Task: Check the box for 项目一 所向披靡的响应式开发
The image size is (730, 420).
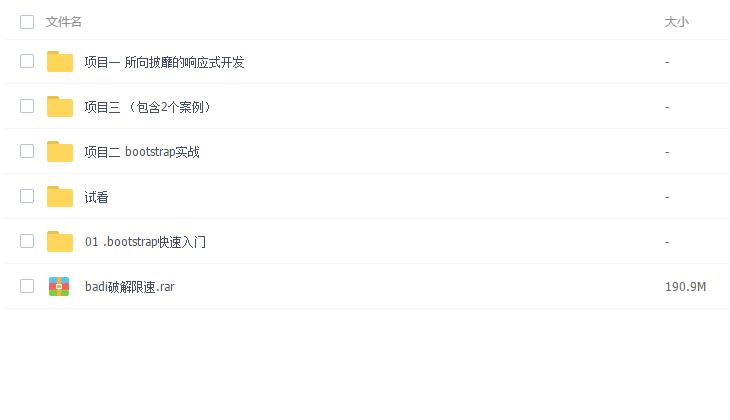Action: pos(27,62)
